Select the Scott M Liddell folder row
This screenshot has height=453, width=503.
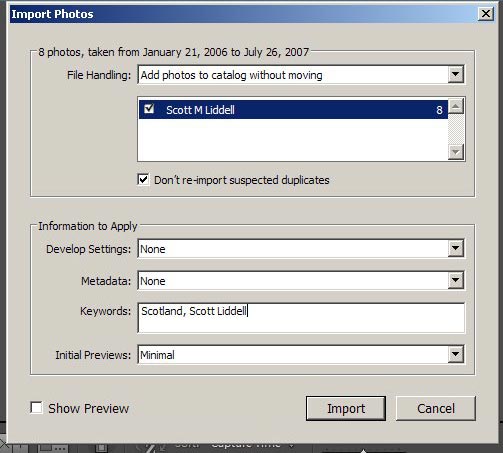(x=293, y=110)
